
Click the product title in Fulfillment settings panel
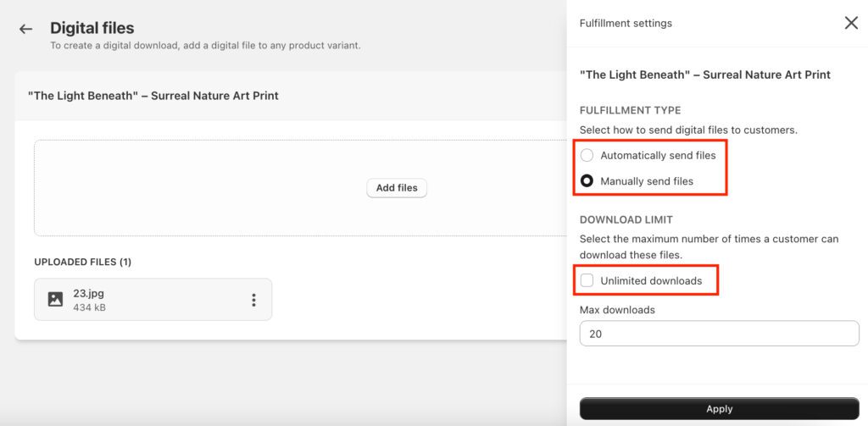pyautogui.click(x=704, y=75)
